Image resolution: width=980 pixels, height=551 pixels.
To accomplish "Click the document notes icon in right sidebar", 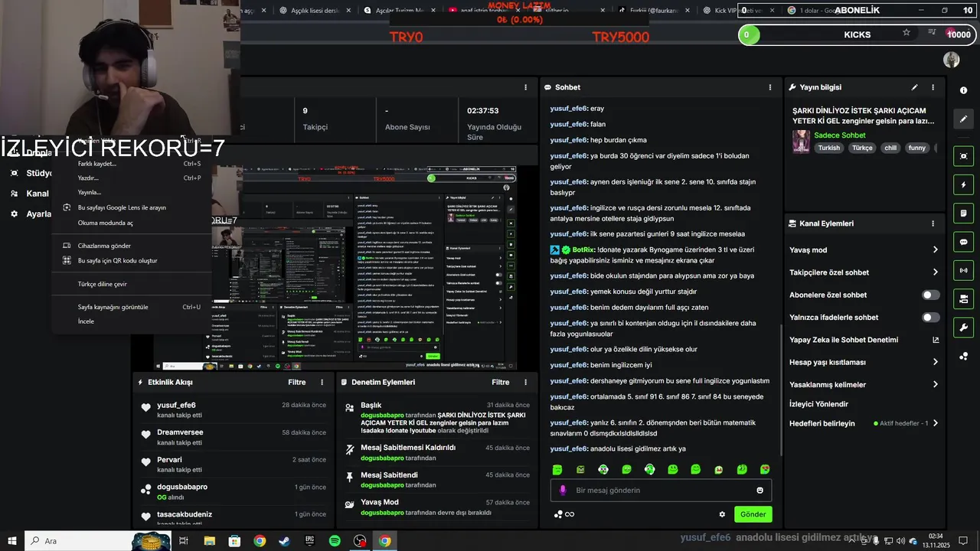I will point(963,213).
